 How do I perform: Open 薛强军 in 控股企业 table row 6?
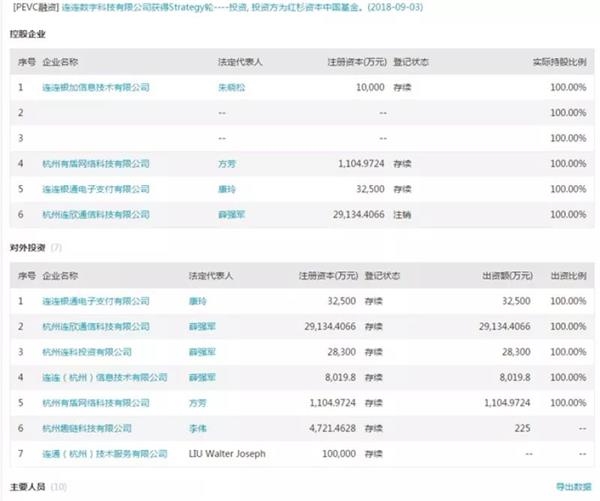[232, 214]
